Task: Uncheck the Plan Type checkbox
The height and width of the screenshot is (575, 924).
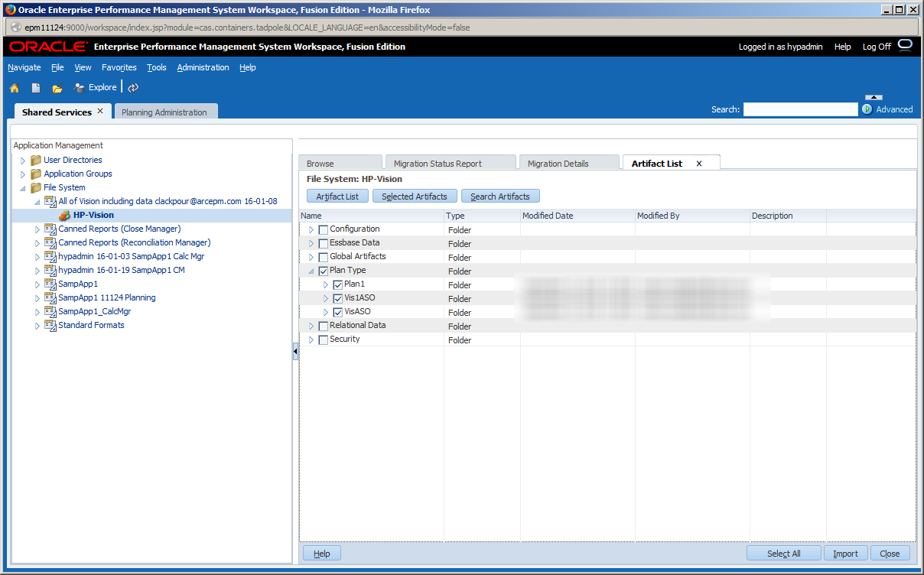Action: pyautogui.click(x=324, y=271)
